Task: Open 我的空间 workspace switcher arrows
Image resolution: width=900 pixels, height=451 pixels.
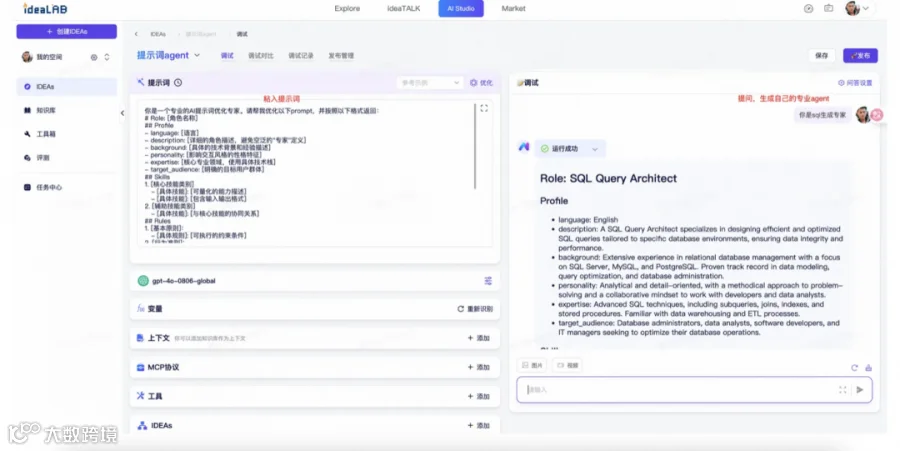Action: [x=107, y=57]
